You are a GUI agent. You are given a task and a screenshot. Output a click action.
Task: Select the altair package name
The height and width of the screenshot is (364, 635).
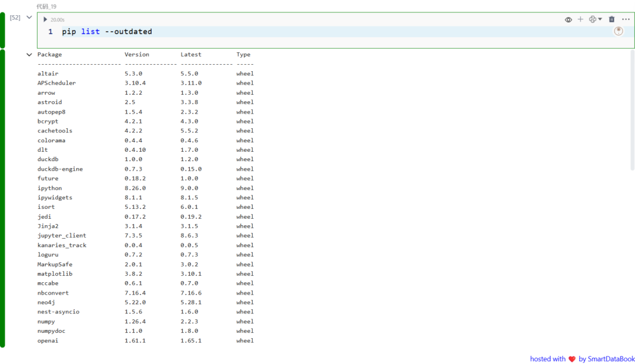tap(48, 74)
